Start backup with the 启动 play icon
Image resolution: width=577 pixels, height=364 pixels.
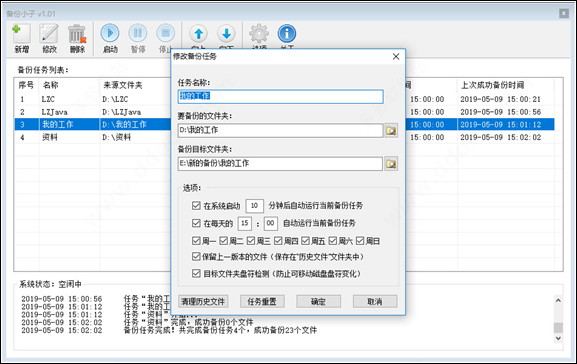click(x=110, y=33)
